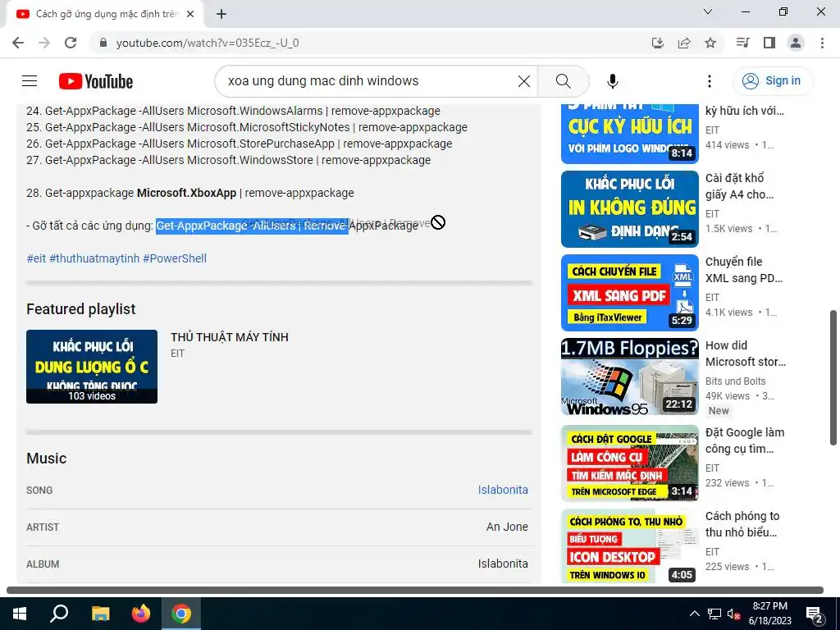The image size is (840, 630).
Task: Click the address bar lock icon
Action: point(103,43)
